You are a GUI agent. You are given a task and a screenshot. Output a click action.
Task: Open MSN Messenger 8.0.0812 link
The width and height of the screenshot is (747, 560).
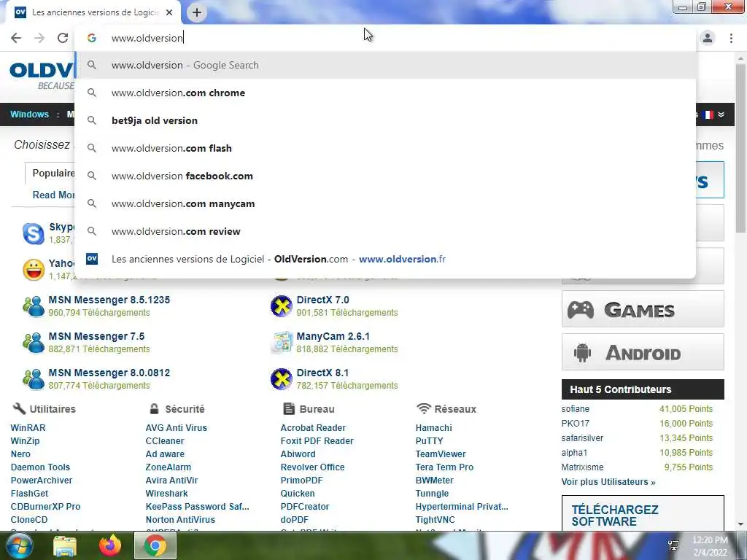coord(109,373)
